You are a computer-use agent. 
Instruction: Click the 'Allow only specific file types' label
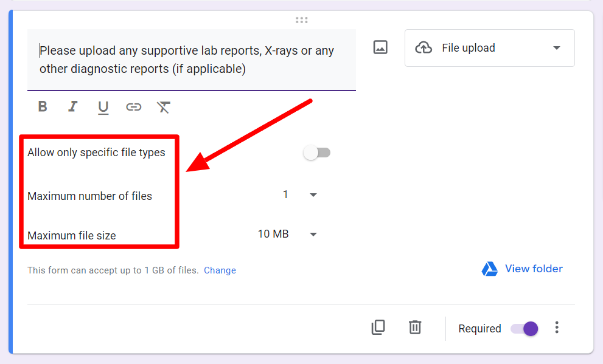[x=96, y=153]
